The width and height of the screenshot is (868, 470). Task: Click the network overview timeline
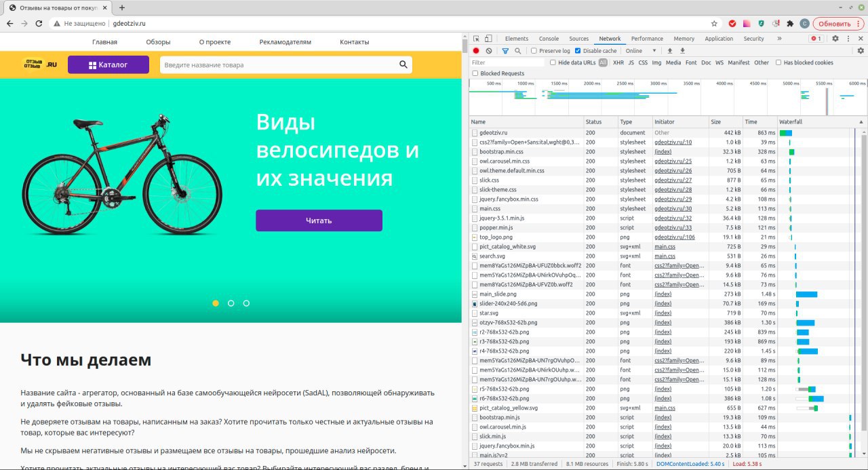(x=668, y=96)
